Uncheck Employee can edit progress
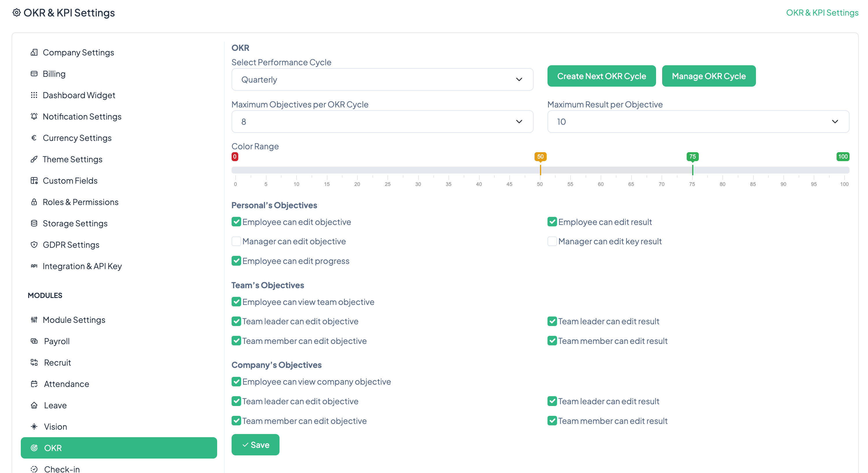Screen dimensions: 868x473 point(236,261)
